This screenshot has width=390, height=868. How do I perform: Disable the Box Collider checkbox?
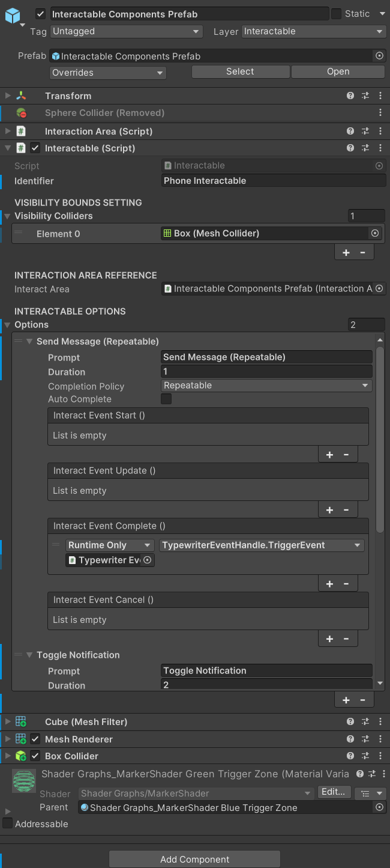pyautogui.click(x=35, y=756)
